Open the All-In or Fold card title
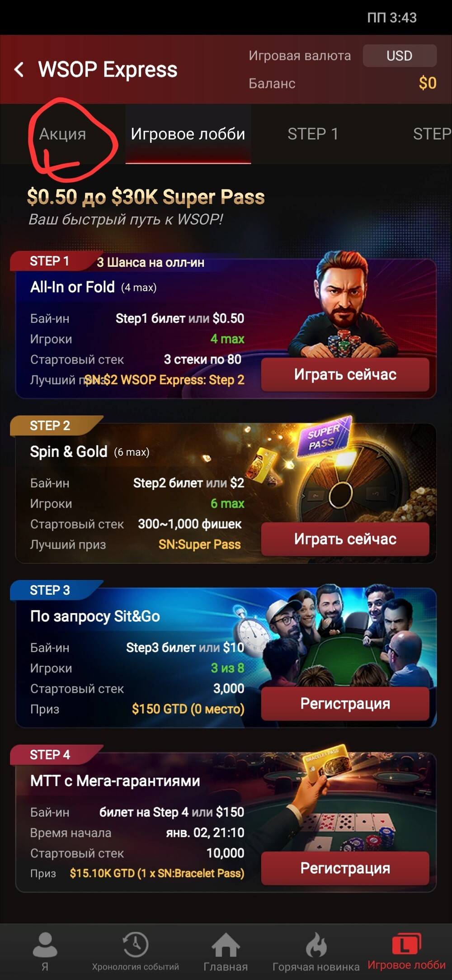The image size is (452, 980). [x=72, y=287]
